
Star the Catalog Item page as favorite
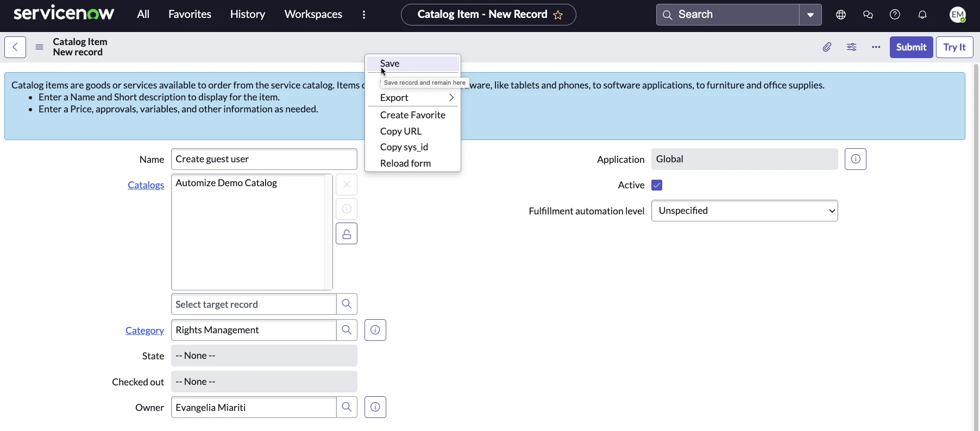(558, 15)
